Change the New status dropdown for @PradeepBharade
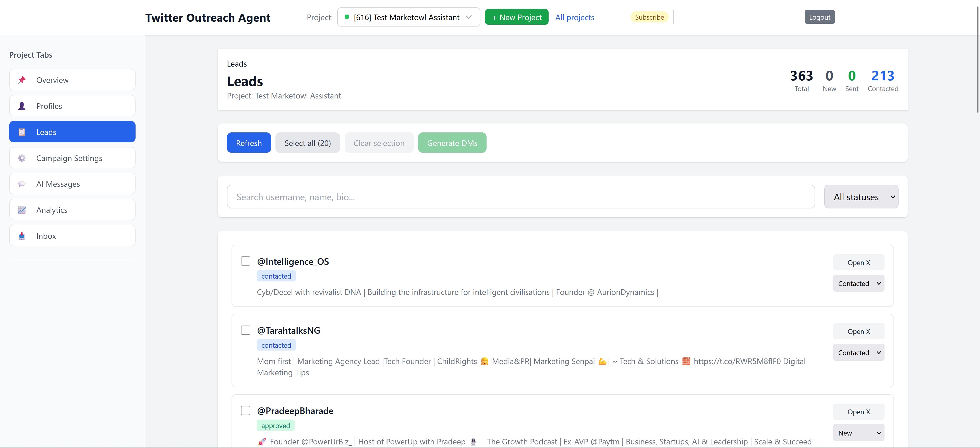The width and height of the screenshot is (980, 448). pyautogui.click(x=858, y=433)
